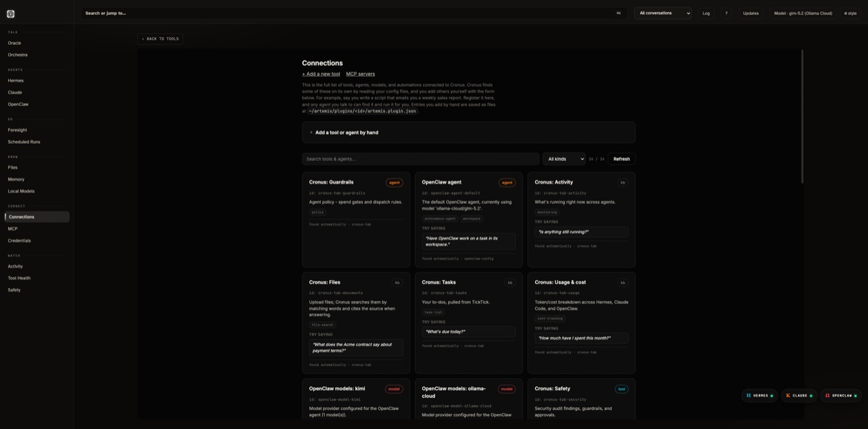
Task: Open the style settings gear button
Action: [850, 13]
